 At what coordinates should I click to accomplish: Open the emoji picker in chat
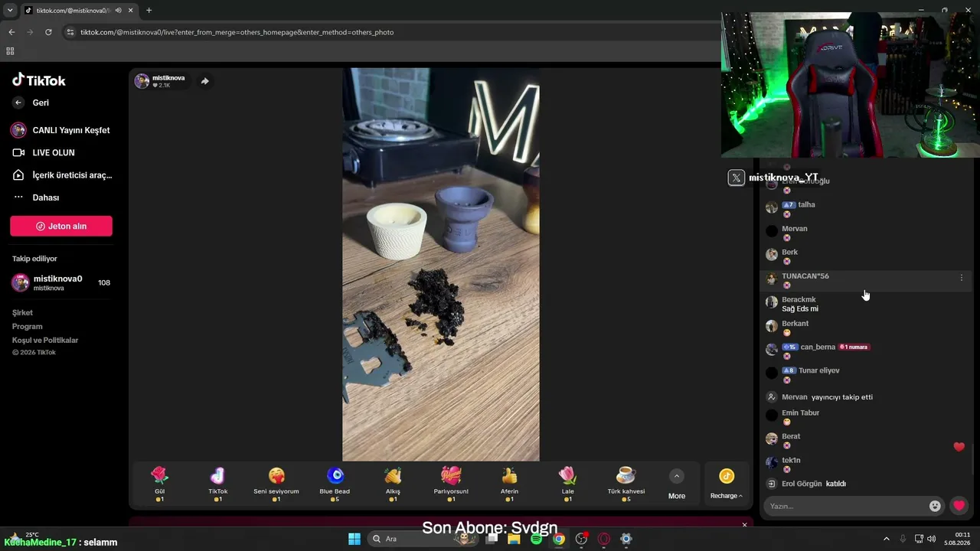[x=935, y=506]
